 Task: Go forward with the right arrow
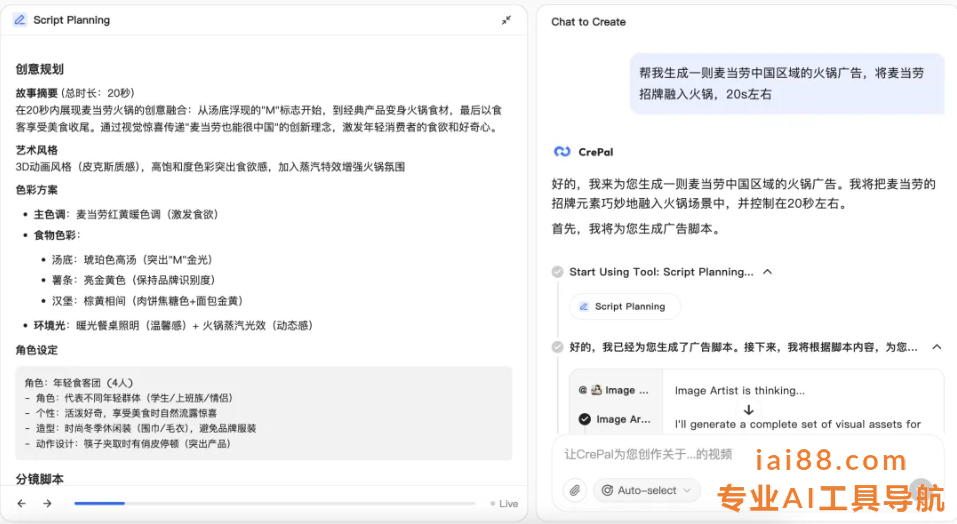47,503
